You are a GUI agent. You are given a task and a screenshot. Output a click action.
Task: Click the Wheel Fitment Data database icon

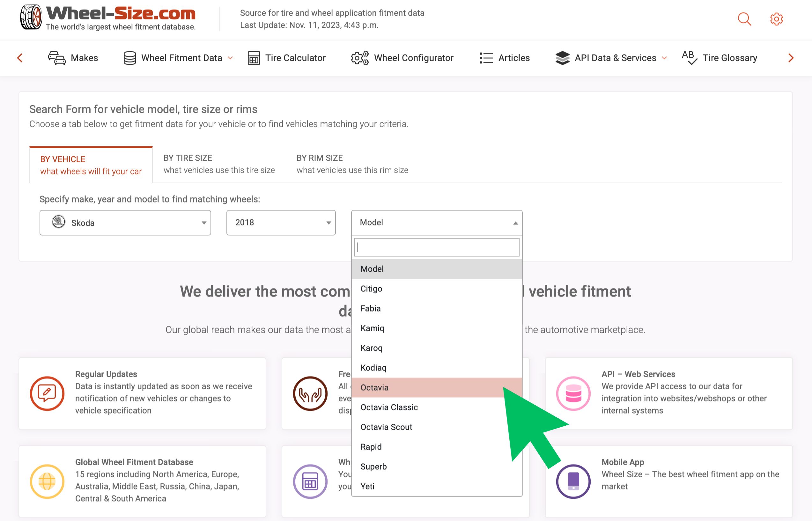tap(129, 58)
